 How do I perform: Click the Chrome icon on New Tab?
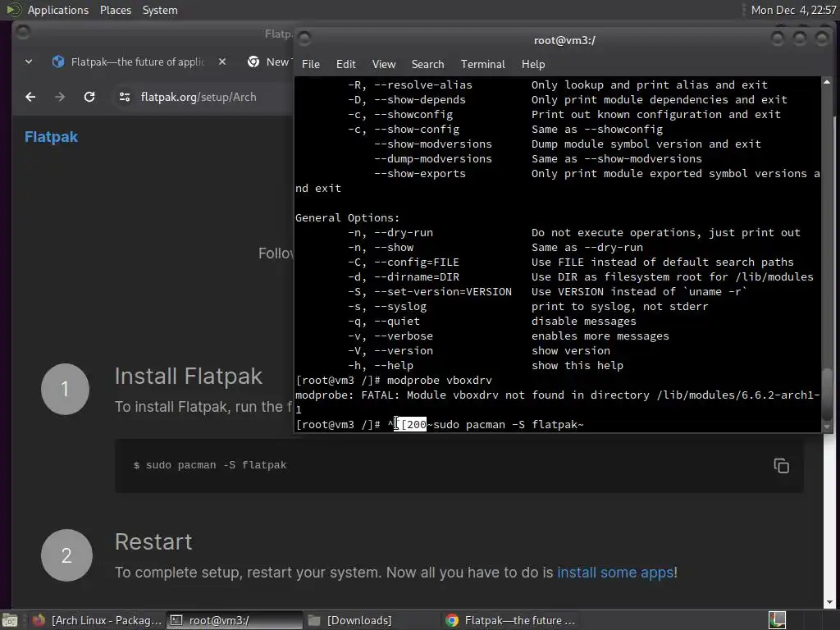coord(253,62)
